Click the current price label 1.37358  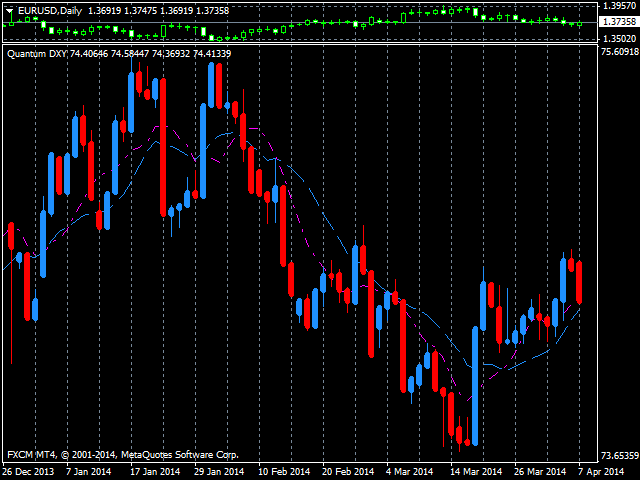pos(619,22)
